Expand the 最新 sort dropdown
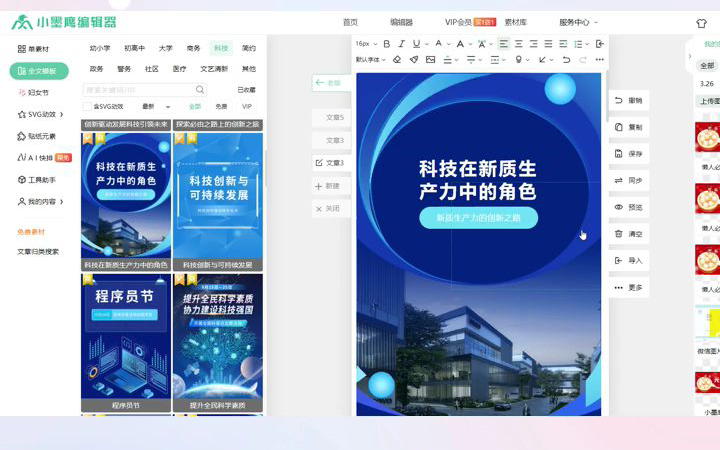 [x=151, y=106]
